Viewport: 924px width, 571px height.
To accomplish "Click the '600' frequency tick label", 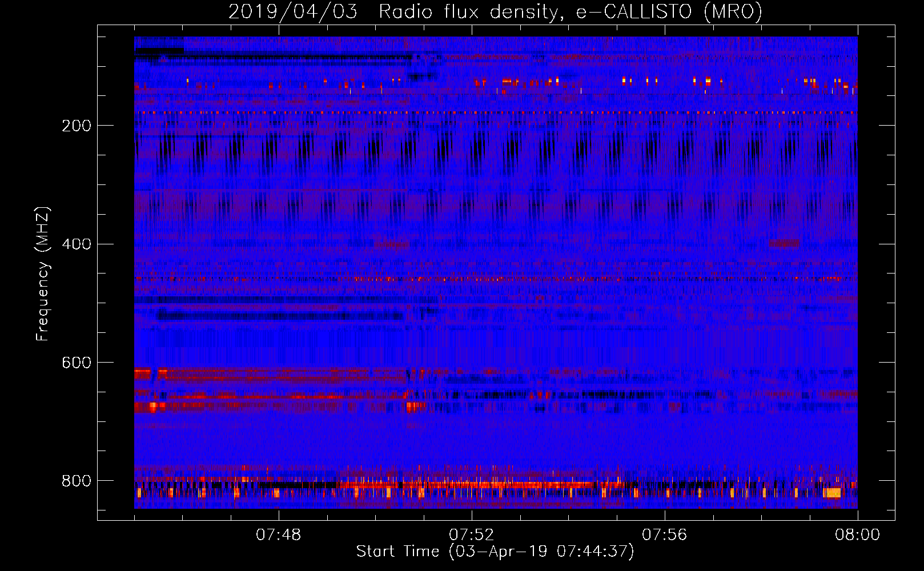I will pyautogui.click(x=77, y=363).
